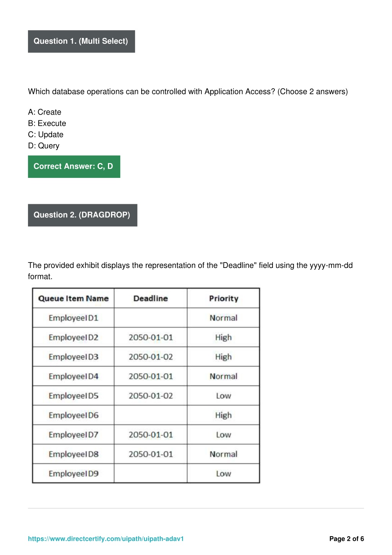Select the EmployeeID7 row name cell

tap(73, 435)
